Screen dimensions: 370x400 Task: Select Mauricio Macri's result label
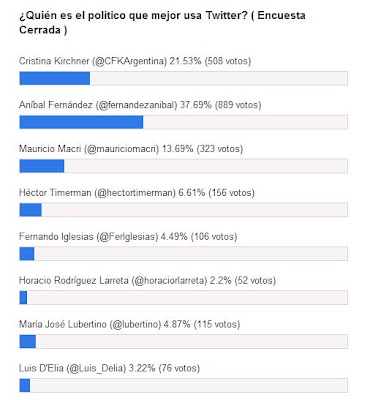click(x=131, y=149)
